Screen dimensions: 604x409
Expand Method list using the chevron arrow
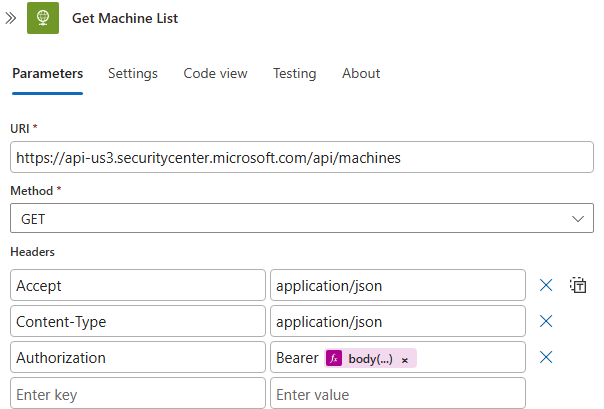[x=577, y=218]
